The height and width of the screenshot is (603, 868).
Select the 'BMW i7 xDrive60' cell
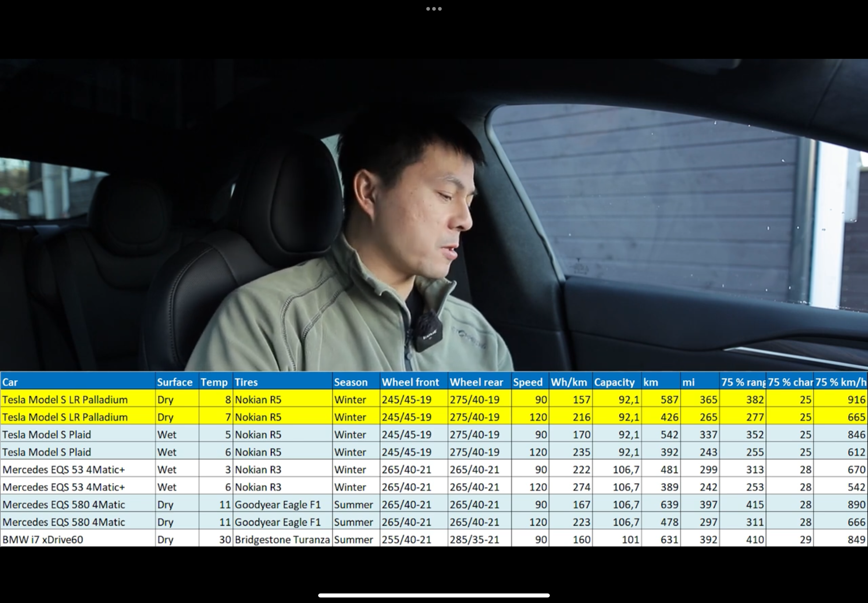click(78, 539)
